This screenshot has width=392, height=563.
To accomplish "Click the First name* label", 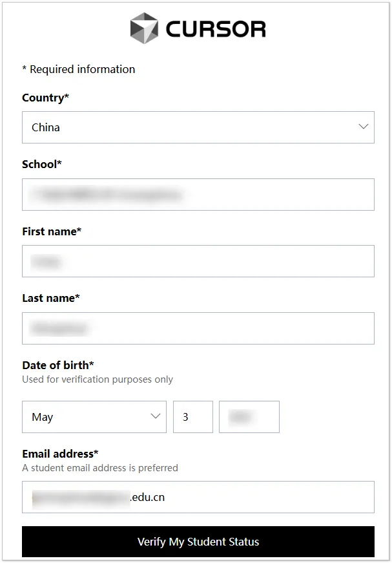I will pos(52,231).
